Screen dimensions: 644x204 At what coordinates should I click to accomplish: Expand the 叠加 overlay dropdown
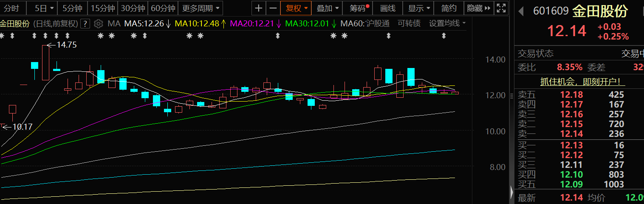pos(328,8)
